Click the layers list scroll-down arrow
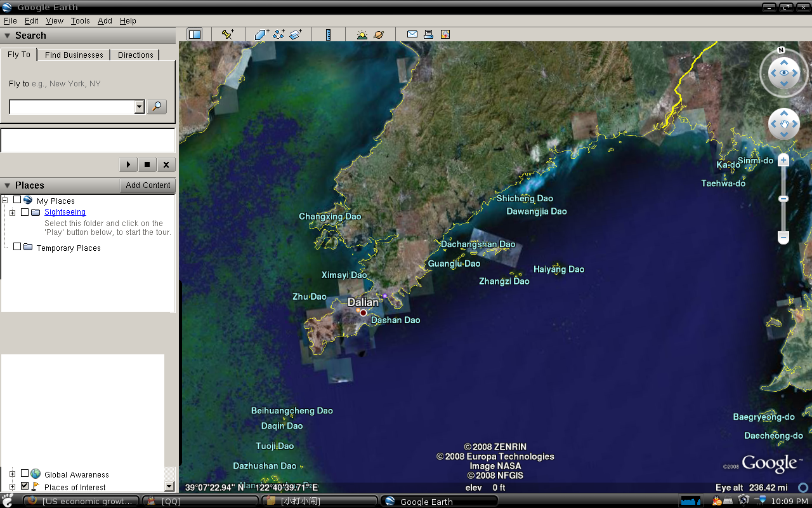The width and height of the screenshot is (812, 508). pyautogui.click(x=169, y=486)
